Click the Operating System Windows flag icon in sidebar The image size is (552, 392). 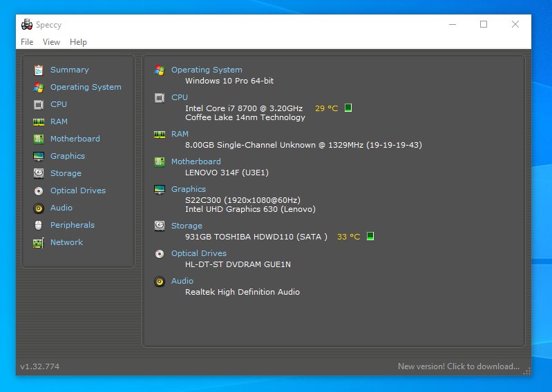[39, 87]
